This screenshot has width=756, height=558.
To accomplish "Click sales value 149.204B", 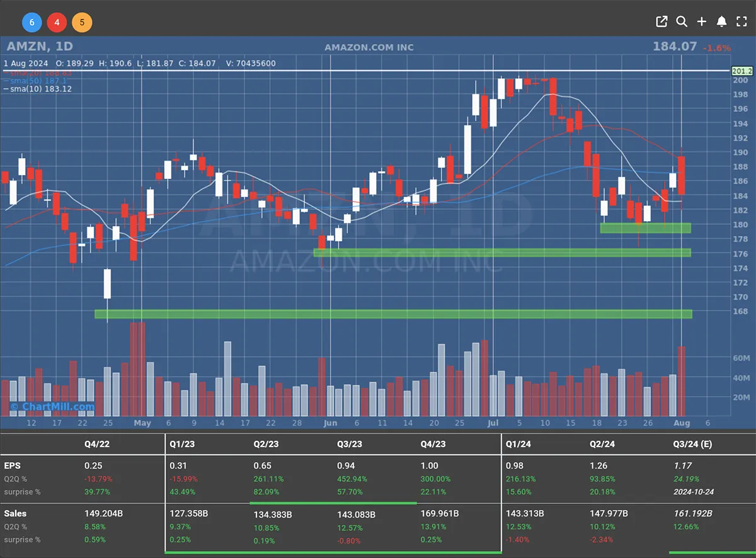I will 104,513.
